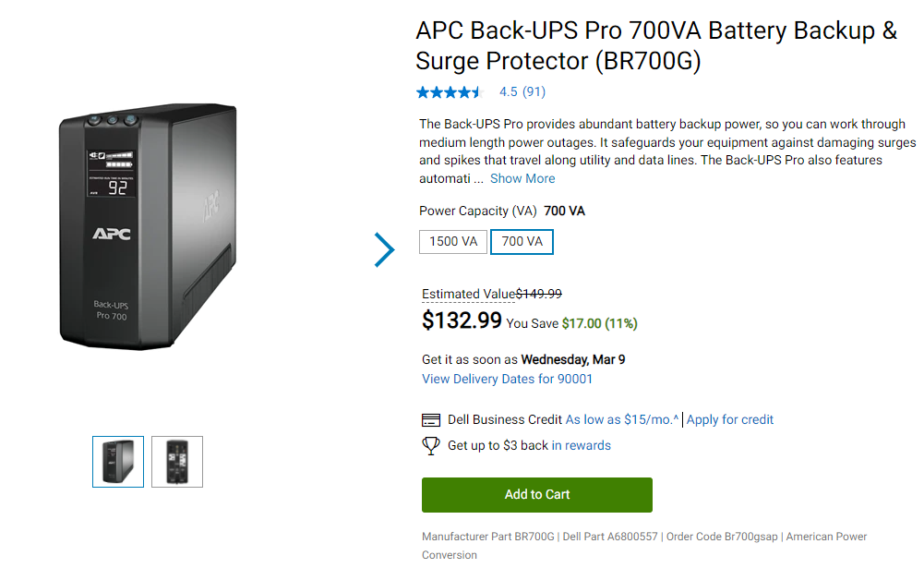Viewport: 924px width, 580px height.
Task: Click the rewards trophy icon
Action: click(431, 446)
